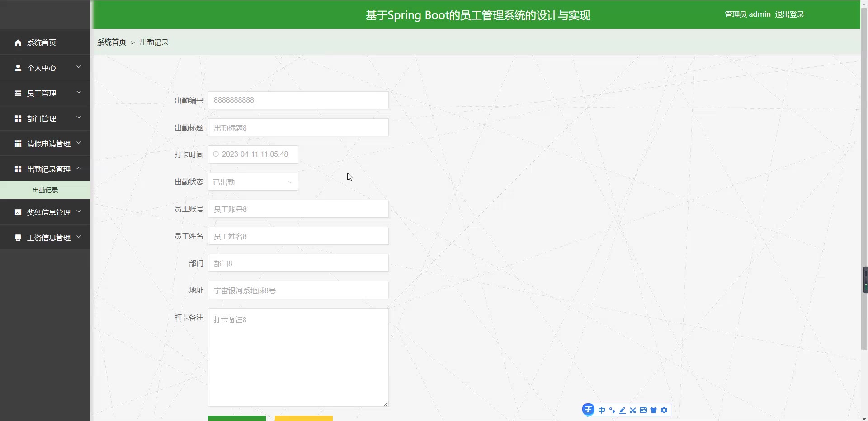Expand the 部门管理 menu chevron
The image size is (868, 421).
coord(79,117)
